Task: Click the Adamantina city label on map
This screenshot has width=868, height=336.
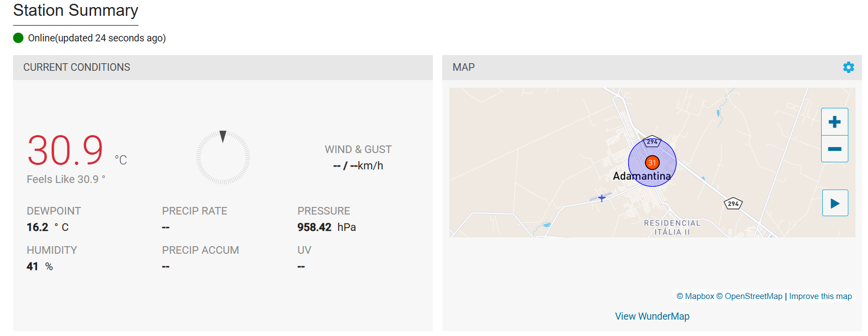Action: [642, 176]
